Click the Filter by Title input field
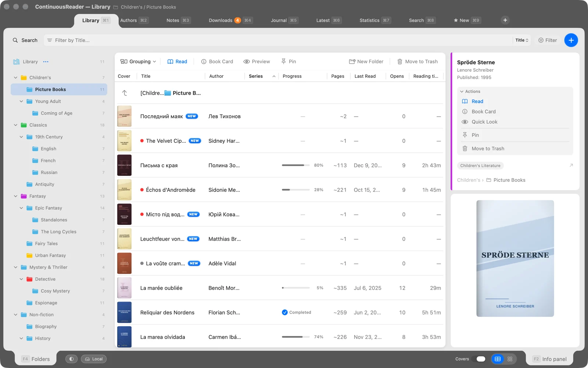The height and width of the screenshot is (368, 588). pos(277,40)
